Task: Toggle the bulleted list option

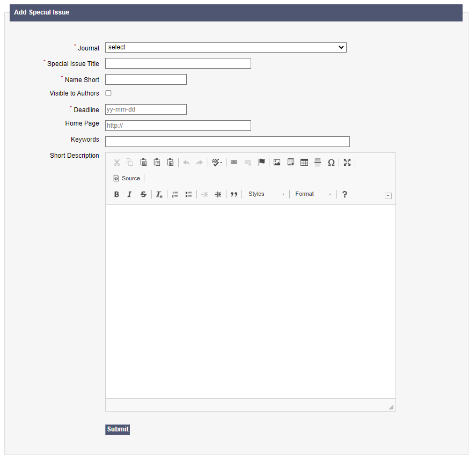Action: pos(188,194)
